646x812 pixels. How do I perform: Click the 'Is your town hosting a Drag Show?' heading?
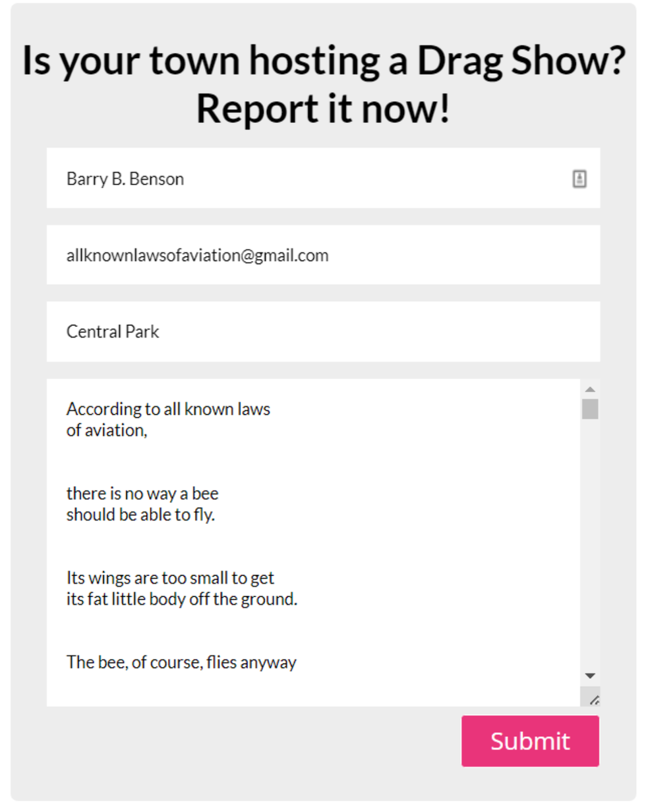tap(323, 61)
